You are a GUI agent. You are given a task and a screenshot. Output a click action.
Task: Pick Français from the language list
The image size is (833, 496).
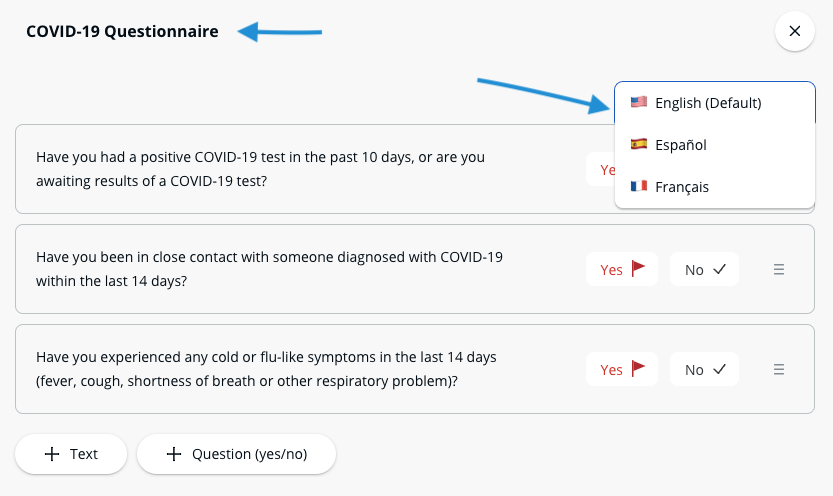click(x=682, y=187)
